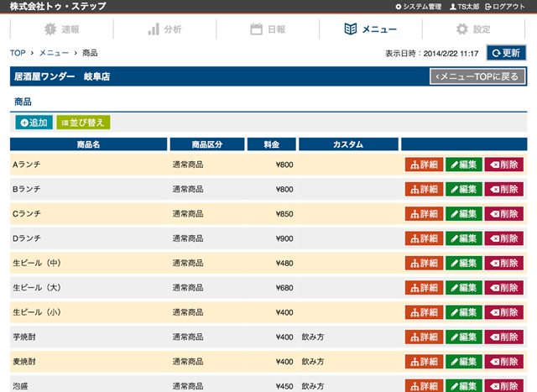The width and height of the screenshot is (537, 392).
Task: Open the 日報 calendar tab
Action: pyautogui.click(x=268, y=29)
